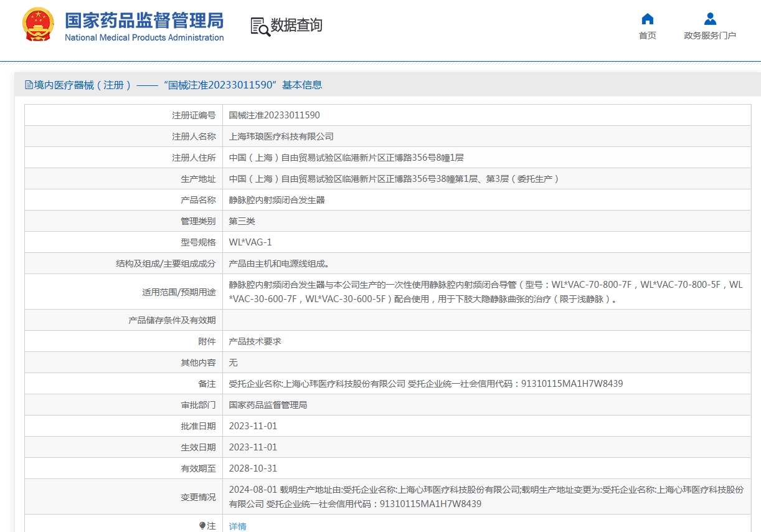Click management category value 第三类
Image resolution: width=761 pixels, height=532 pixels.
(242, 221)
